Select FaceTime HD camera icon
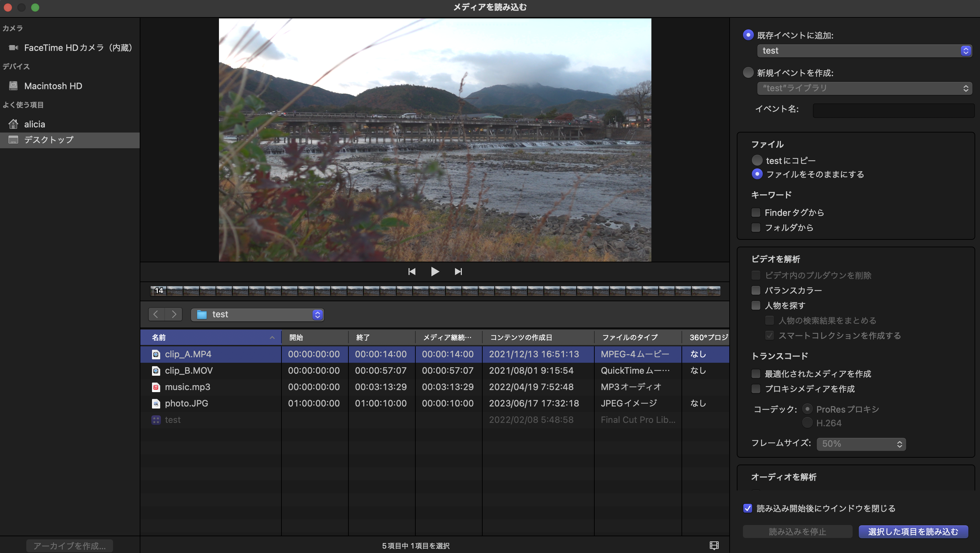The width and height of the screenshot is (980, 553). pos(14,47)
